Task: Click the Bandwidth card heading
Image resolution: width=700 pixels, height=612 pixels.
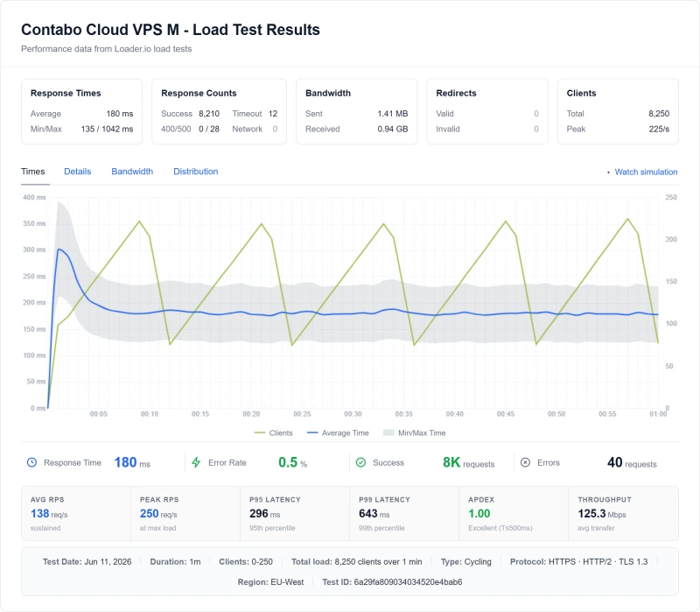Action: [328, 93]
